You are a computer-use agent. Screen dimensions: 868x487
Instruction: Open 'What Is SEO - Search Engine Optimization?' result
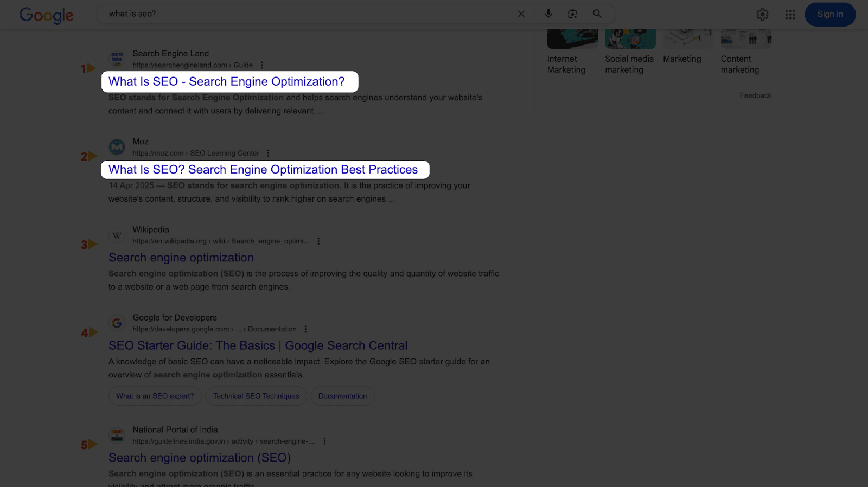coord(227,82)
